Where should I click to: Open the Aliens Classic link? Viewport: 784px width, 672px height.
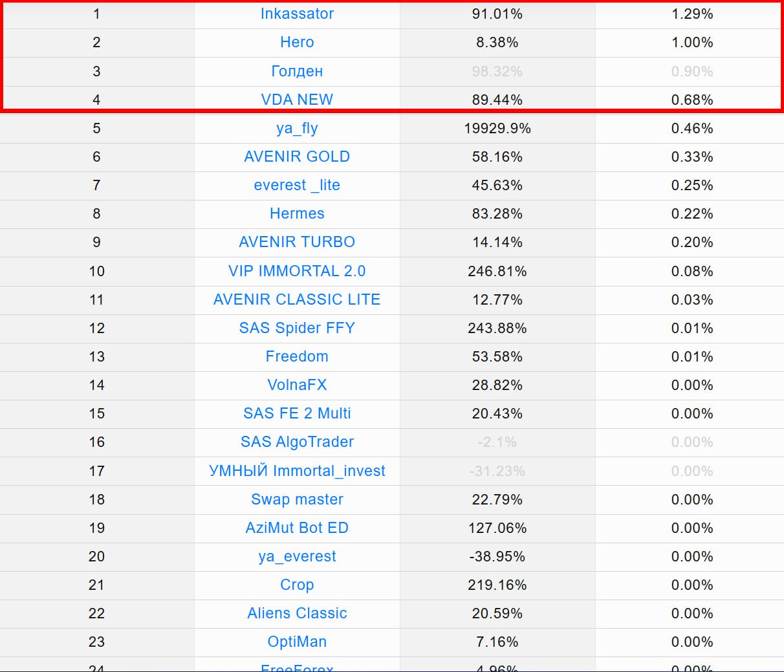click(297, 613)
